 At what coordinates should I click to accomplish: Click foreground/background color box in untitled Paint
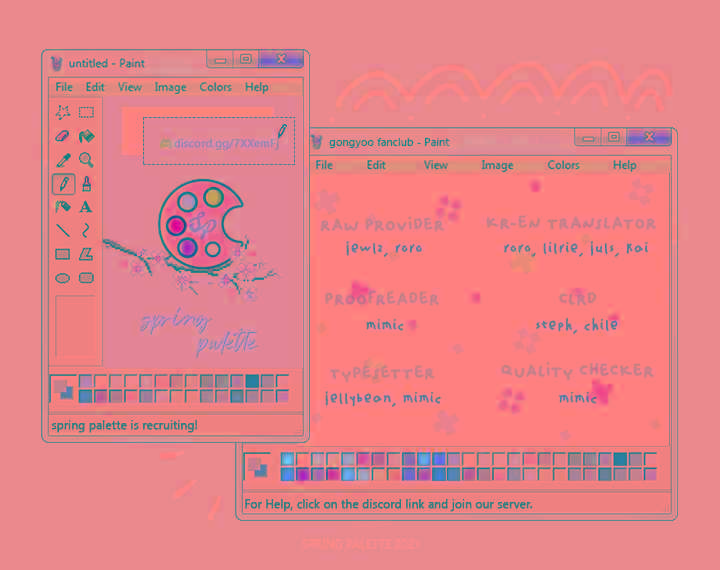63,389
